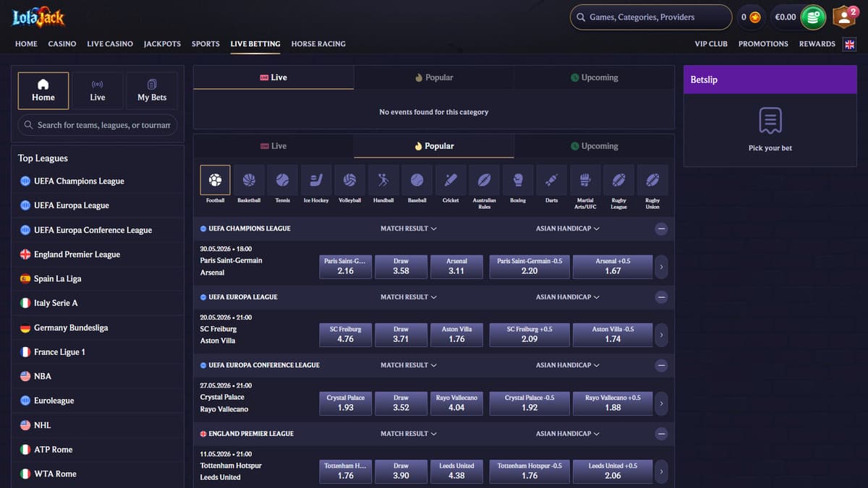The image size is (868, 488).
Task: Click the LolaJack logo
Action: coord(38,17)
